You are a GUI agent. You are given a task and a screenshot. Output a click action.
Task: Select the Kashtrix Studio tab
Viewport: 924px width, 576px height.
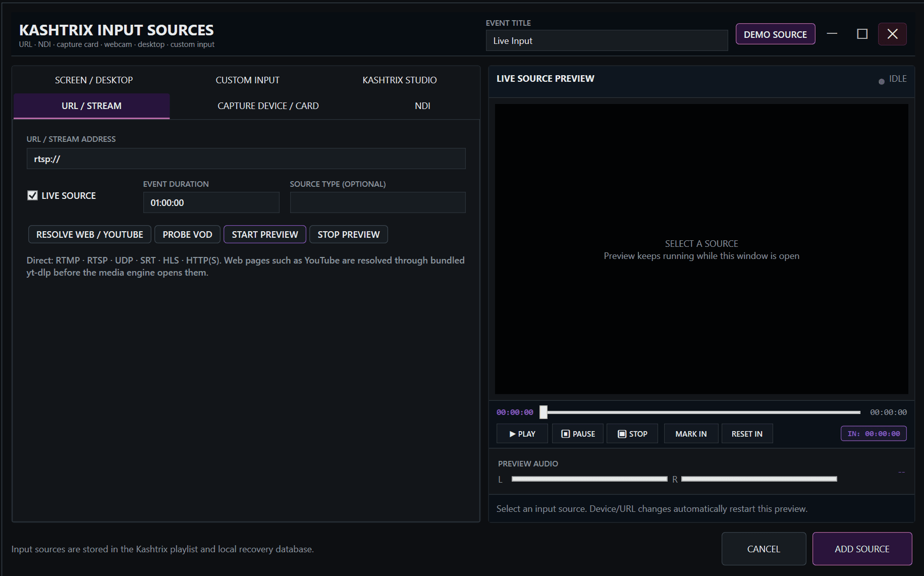click(400, 80)
